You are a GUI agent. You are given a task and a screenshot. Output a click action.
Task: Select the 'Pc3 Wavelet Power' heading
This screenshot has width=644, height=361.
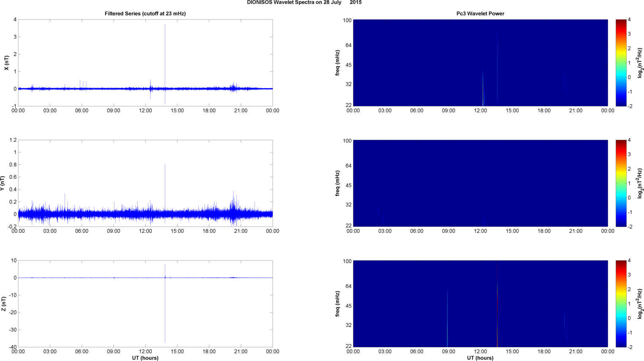[480, 14]
